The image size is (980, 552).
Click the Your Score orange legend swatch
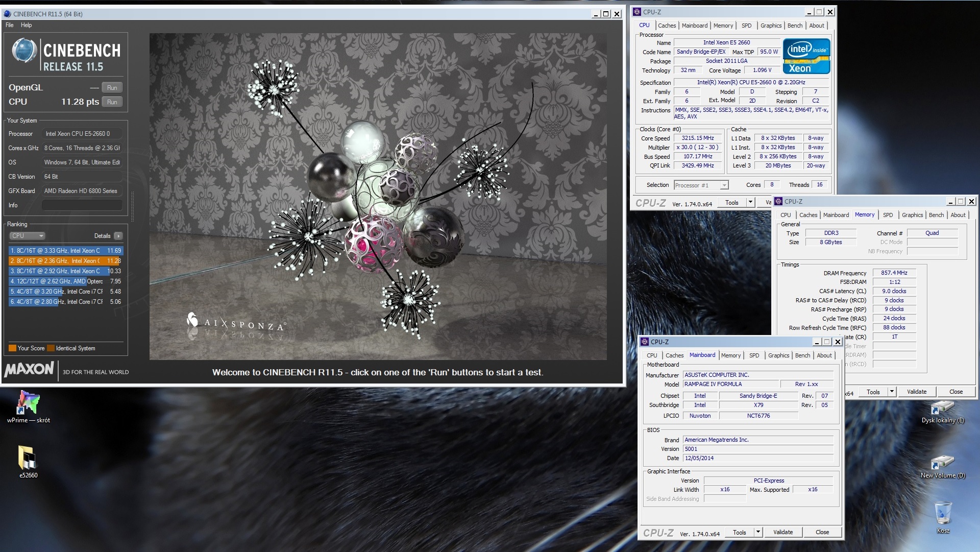coord(12,348)
